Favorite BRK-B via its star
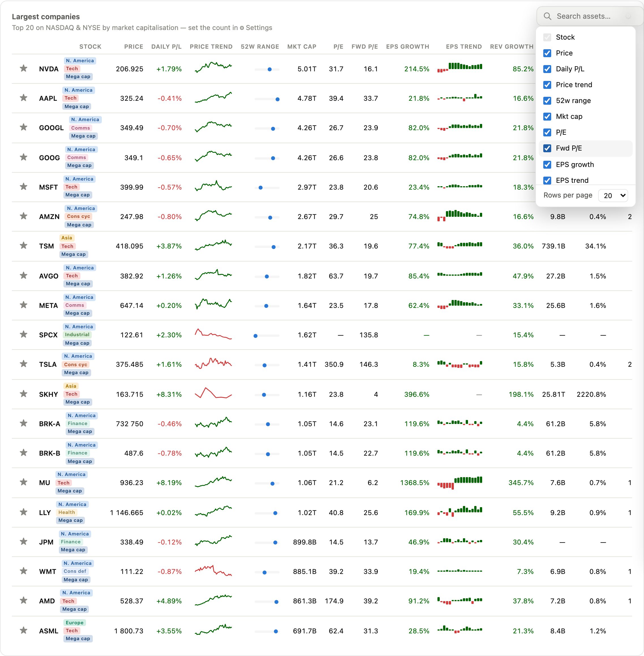 click(23, 453)
